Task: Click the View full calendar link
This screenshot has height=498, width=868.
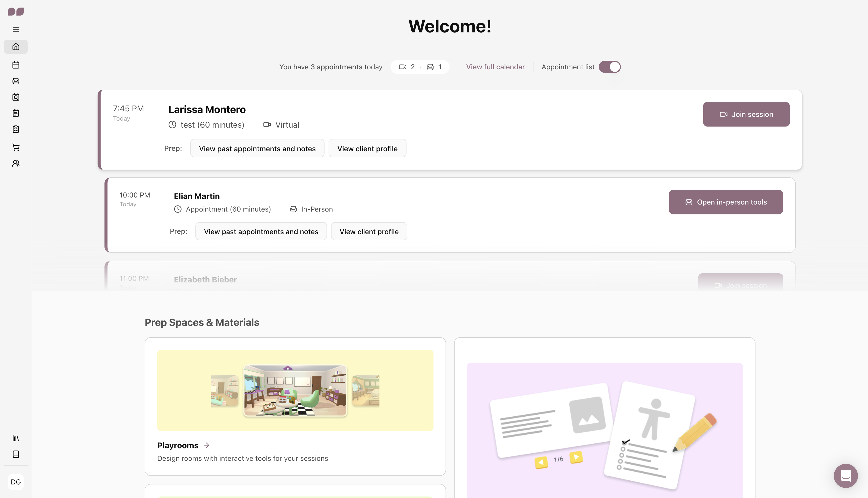Action: [495, 67]
